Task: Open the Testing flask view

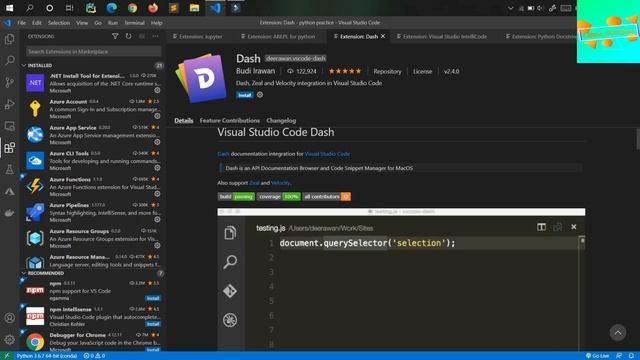Action: [9, 169]
